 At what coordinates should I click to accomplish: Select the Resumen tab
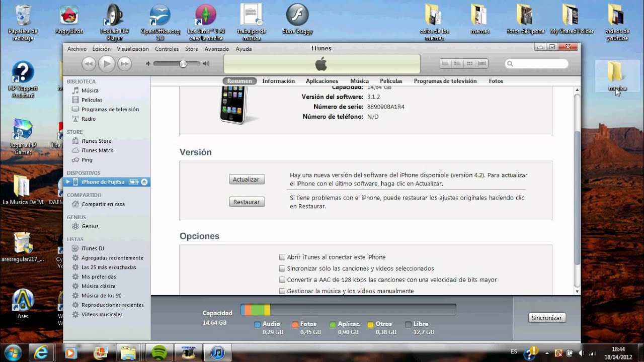tap(239, 81)
